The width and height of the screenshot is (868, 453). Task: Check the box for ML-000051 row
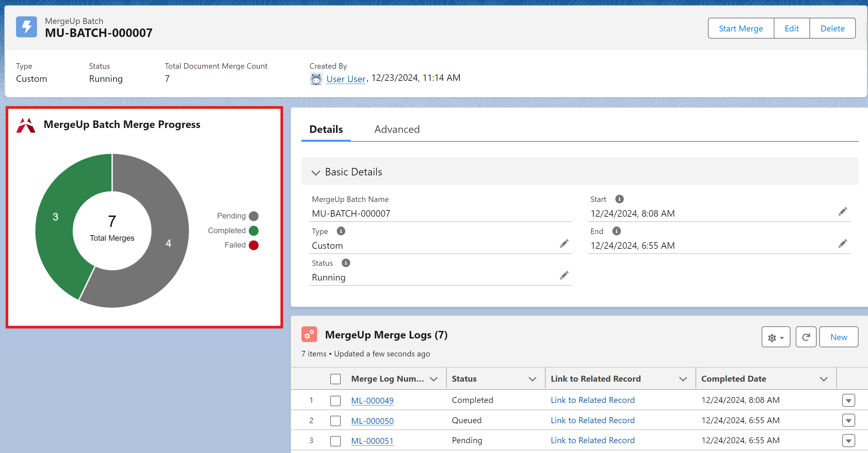click(335, 441)
